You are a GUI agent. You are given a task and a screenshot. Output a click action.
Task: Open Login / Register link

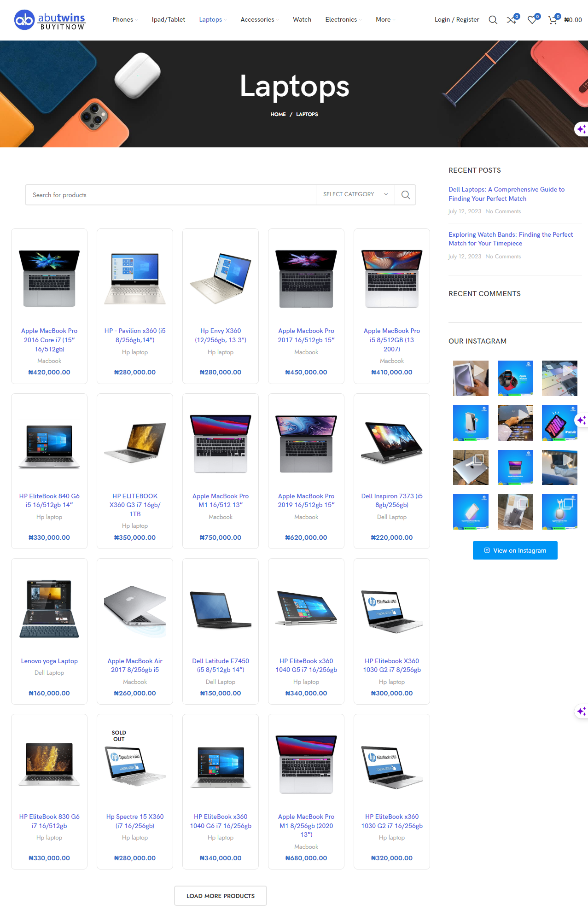[x=456, y=20]
